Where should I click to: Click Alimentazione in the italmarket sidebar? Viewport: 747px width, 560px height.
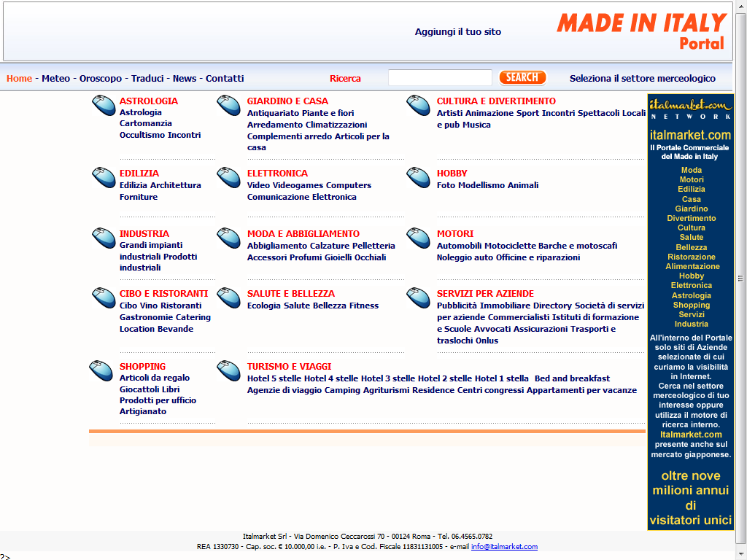tap(692, 266)
